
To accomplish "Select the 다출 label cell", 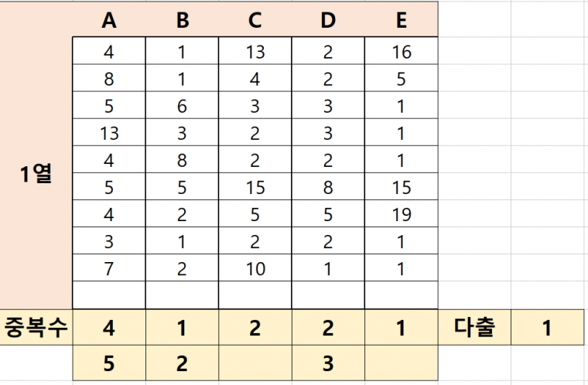I will 474,327.
